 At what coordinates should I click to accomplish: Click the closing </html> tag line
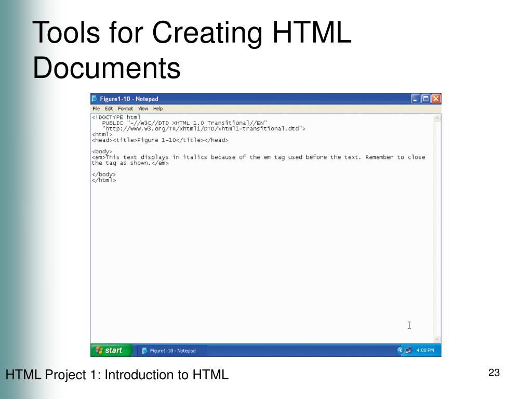(103, 180)
